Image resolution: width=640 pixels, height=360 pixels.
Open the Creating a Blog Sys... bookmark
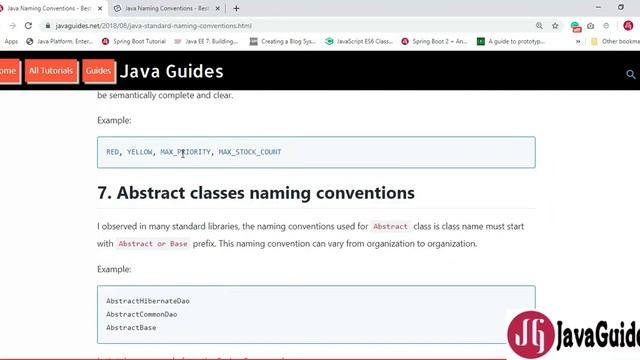tap(282, 41)
